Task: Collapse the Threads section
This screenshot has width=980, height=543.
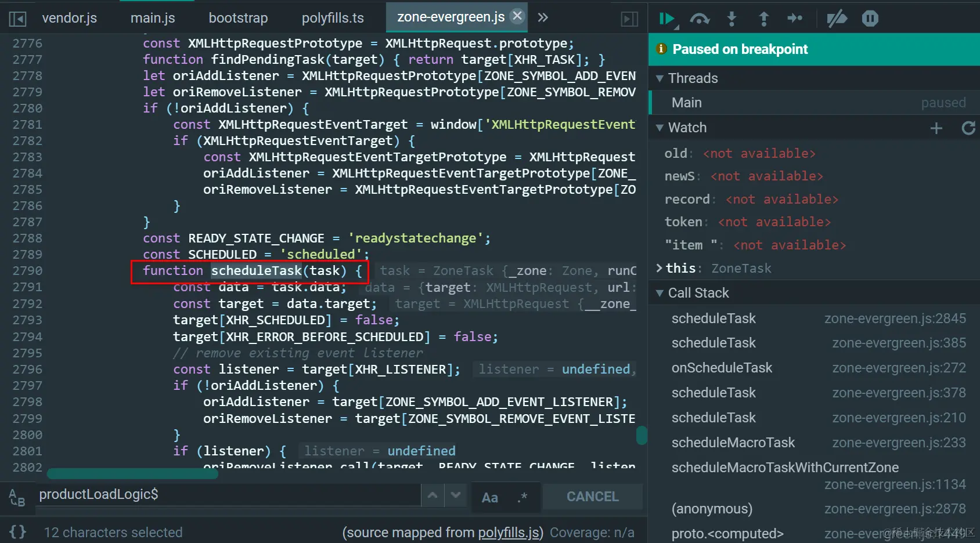Action: pyautogui.click(x=660, y=78)
